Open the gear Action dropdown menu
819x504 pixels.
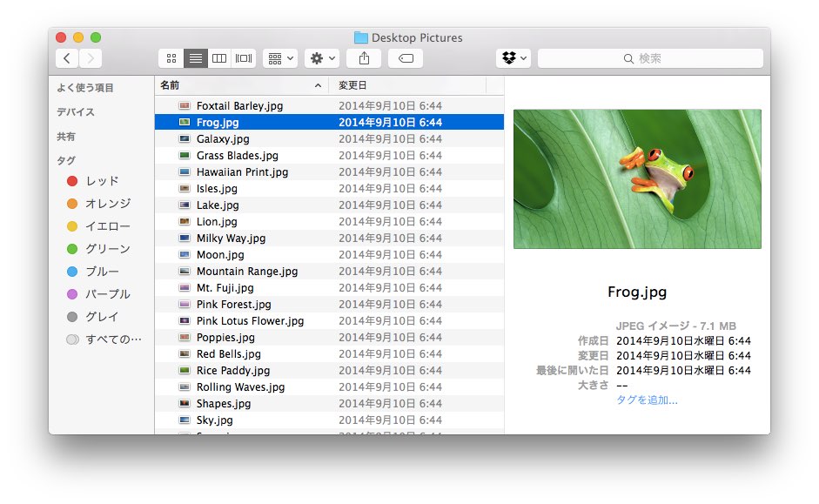[322, 58]
